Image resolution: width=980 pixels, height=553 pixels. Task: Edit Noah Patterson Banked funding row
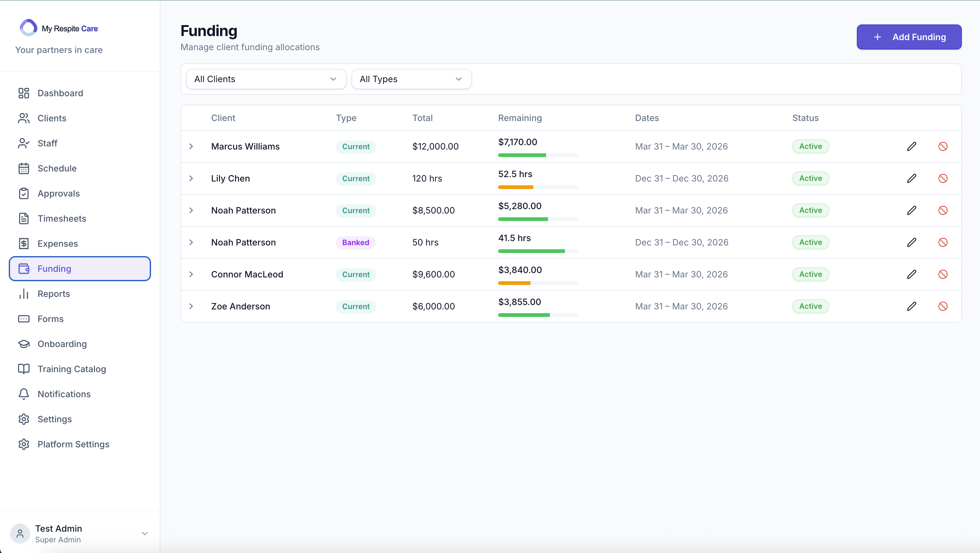[x=911, y=242]
